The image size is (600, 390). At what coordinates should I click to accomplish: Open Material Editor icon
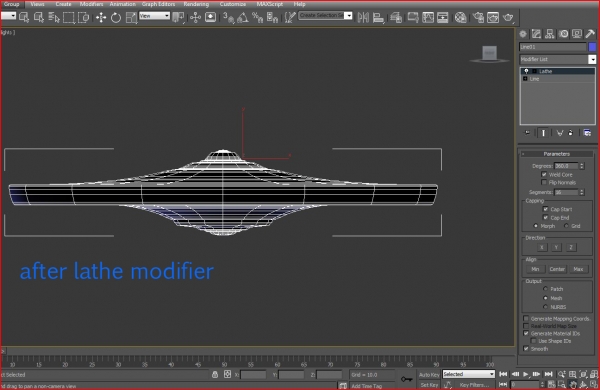point(461,17)
